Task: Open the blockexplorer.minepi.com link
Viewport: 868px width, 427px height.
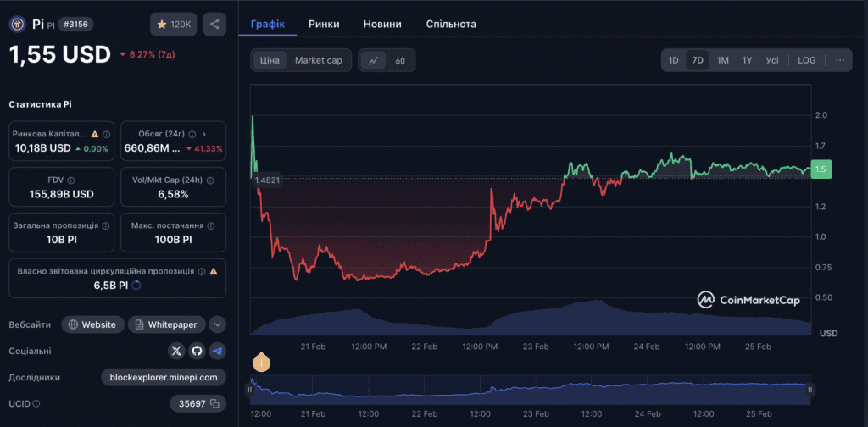Action: point(164,377)
